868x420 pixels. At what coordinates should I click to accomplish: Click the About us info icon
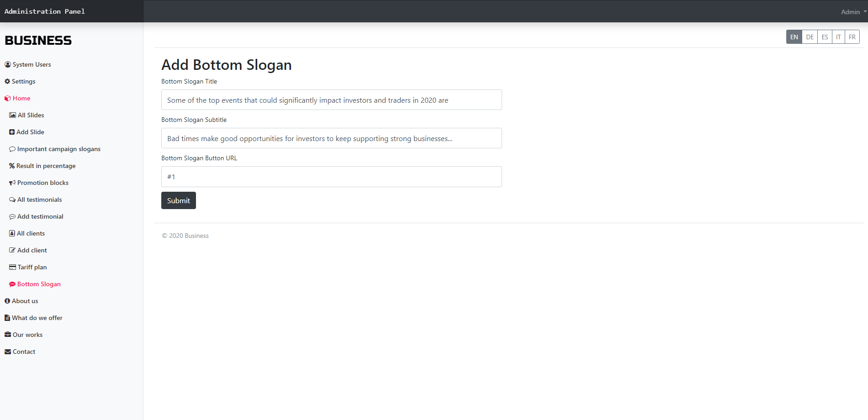7,301
